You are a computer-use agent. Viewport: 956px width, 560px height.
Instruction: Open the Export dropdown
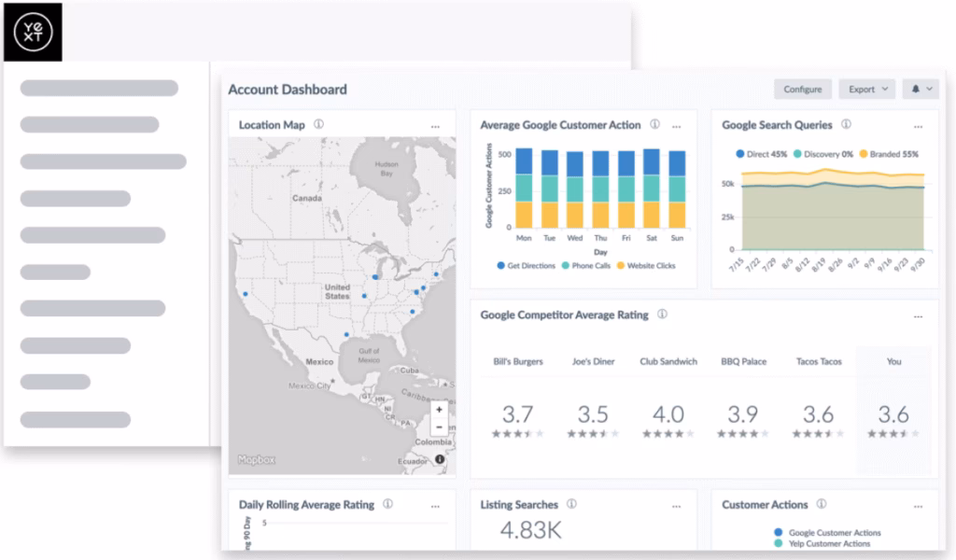(x=865, y=88)
